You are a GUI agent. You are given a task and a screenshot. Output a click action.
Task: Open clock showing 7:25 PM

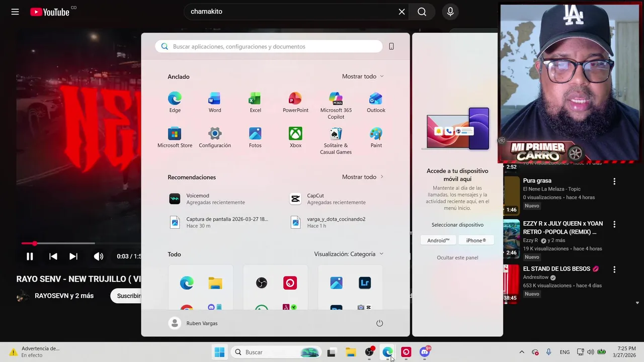pos(624,352)
